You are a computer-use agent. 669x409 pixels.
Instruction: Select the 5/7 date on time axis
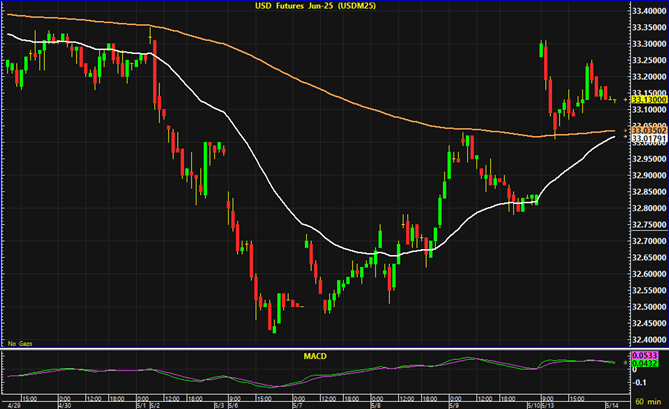point(297,404)
